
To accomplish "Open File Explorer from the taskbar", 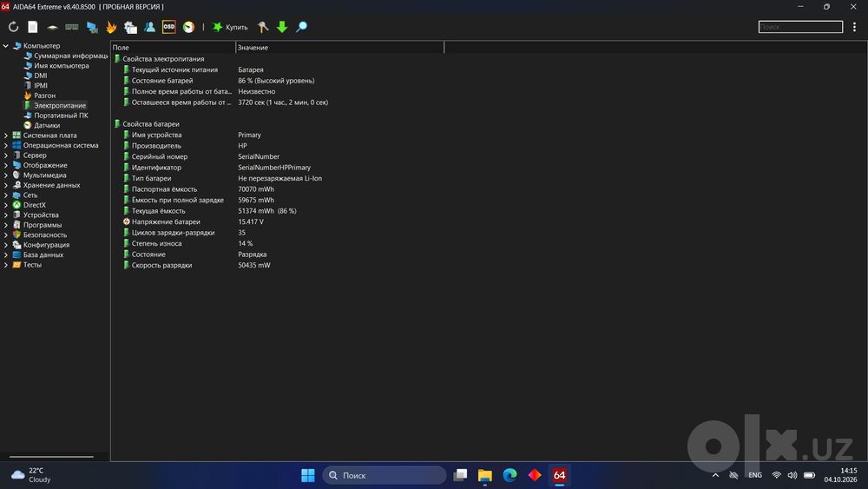I will [485, 475].
